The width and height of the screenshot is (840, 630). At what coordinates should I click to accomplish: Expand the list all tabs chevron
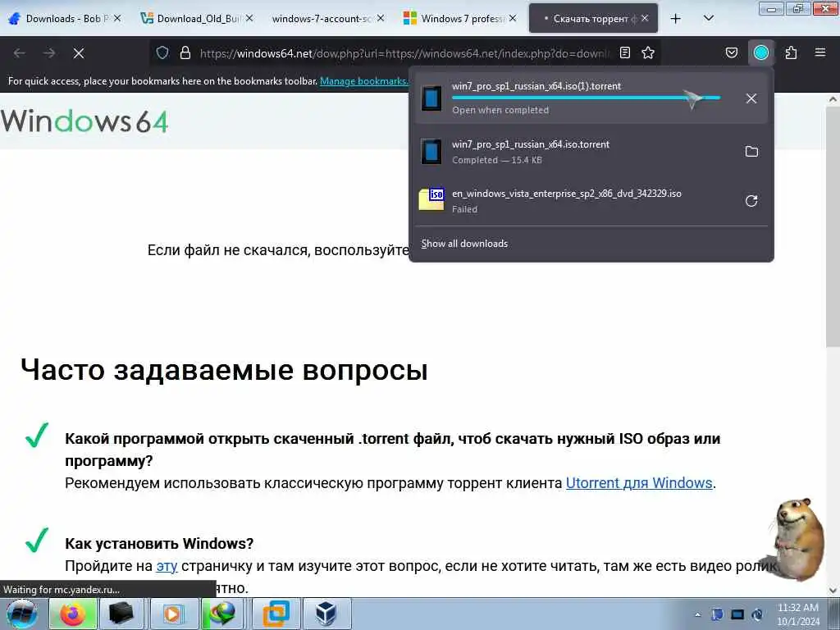coord(708,19)
